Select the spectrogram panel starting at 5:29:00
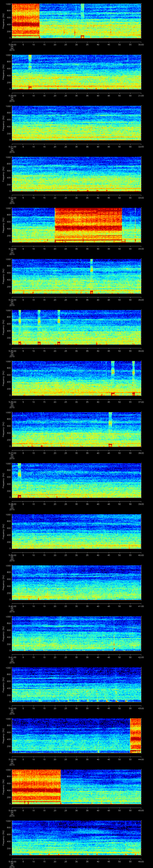This screenshot has height=868, width=153. [76, 21]
